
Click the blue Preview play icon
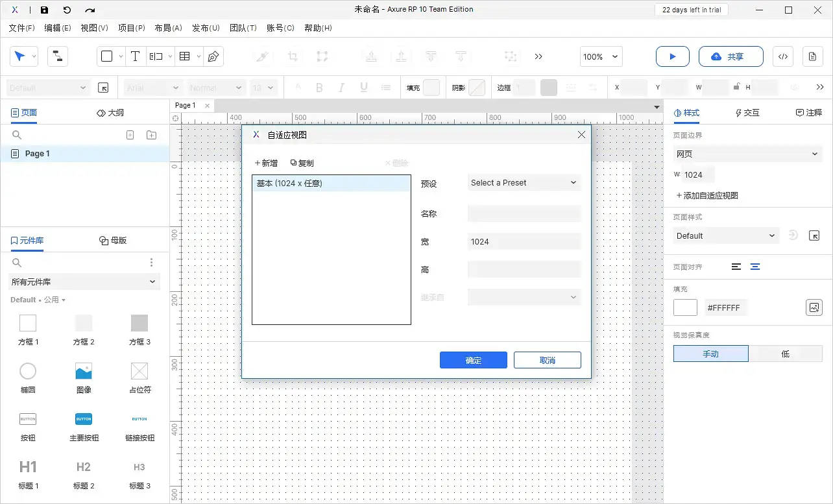tap(672, 56)
